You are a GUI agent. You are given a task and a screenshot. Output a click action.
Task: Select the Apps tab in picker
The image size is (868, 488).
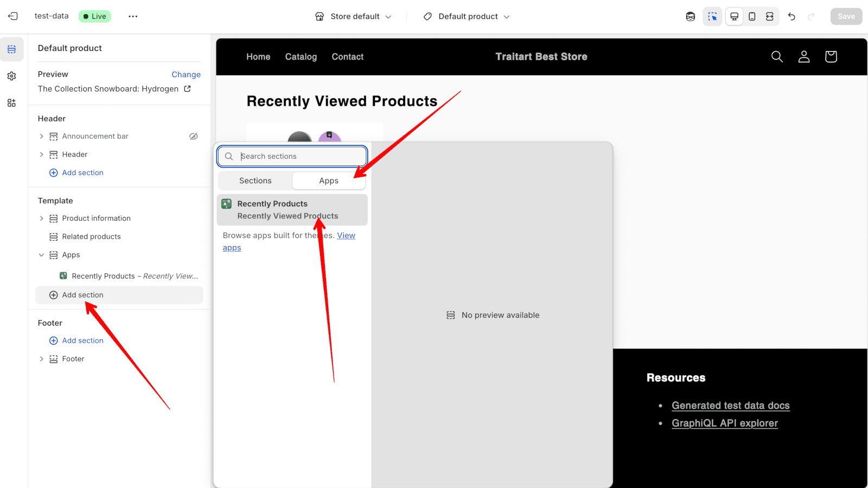pos(329,181)
